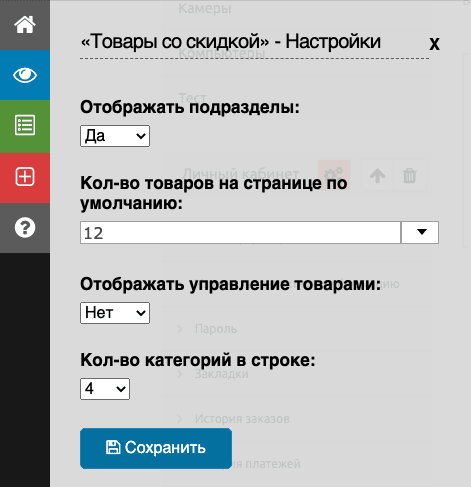This screenshot has height=487, width=471.
Task: Open the eye preview icon in sidebar
Action: pos(25,75)
